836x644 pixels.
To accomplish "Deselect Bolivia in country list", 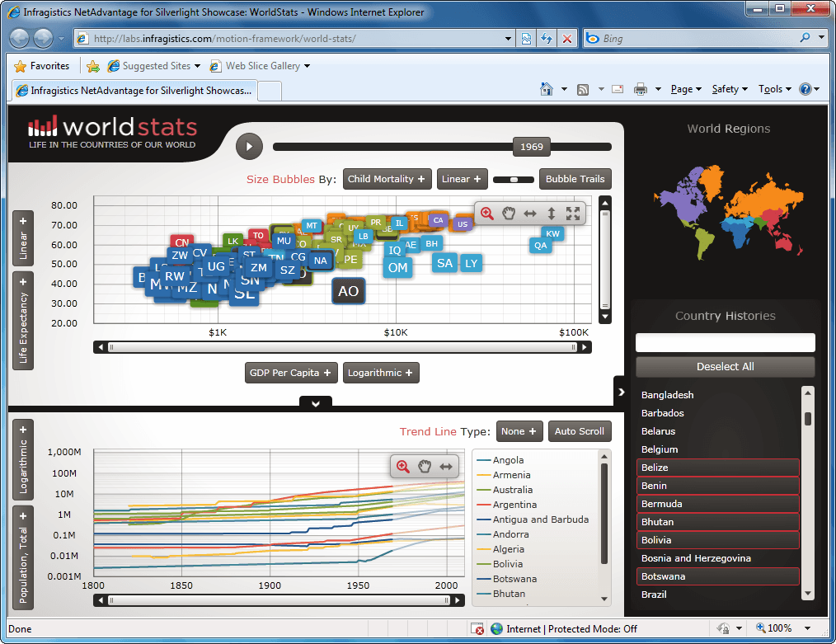I will [717, 540].
